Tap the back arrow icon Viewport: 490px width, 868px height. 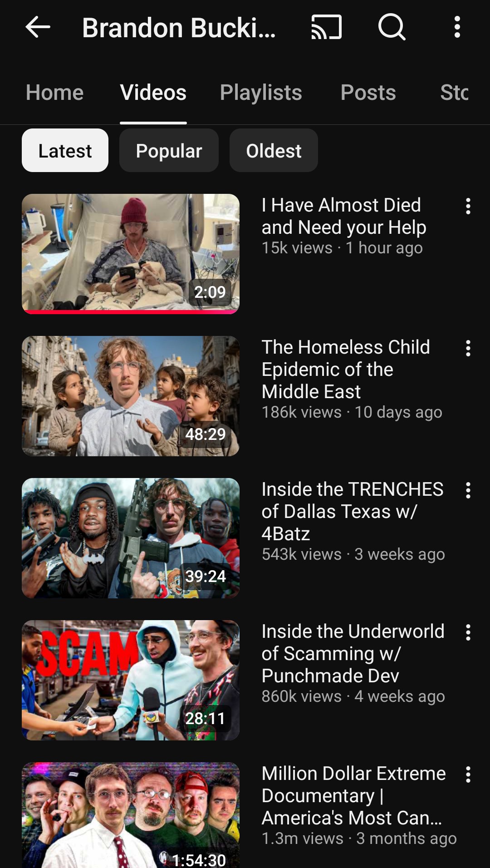click(x=38, y=27)
